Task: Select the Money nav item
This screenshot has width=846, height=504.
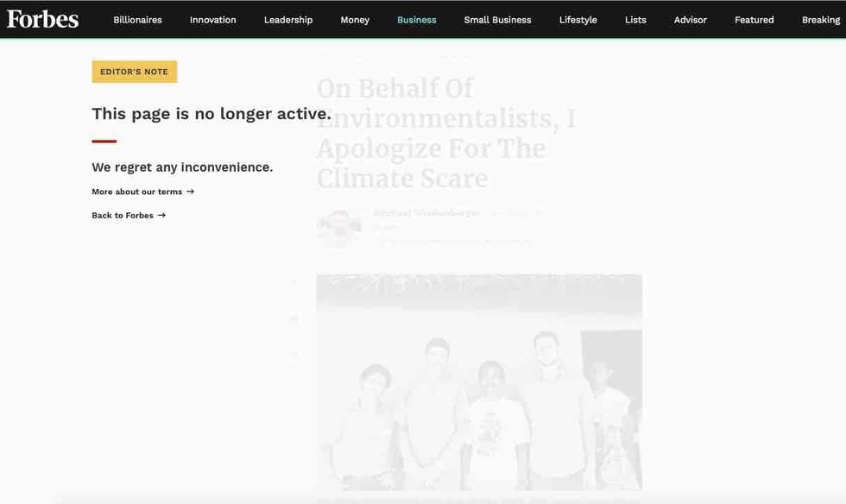Action: pos(355,20)
